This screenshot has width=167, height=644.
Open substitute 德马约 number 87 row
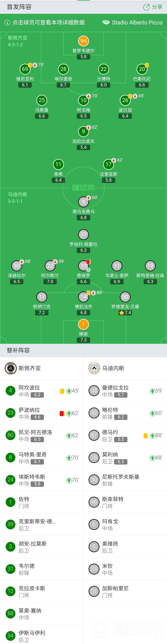click(x=125, y=435)
